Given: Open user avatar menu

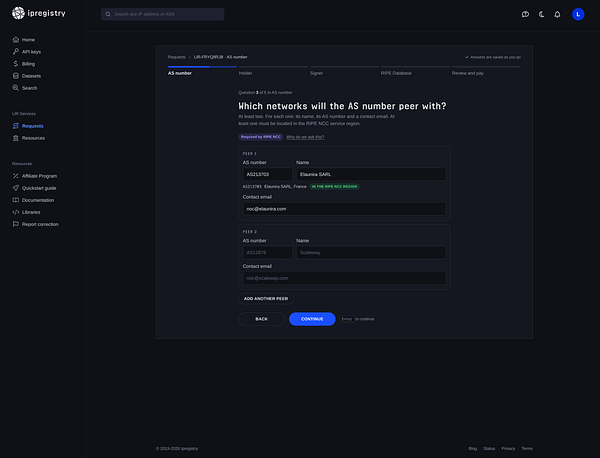Looking at the screenshot, I should point(578,14).
